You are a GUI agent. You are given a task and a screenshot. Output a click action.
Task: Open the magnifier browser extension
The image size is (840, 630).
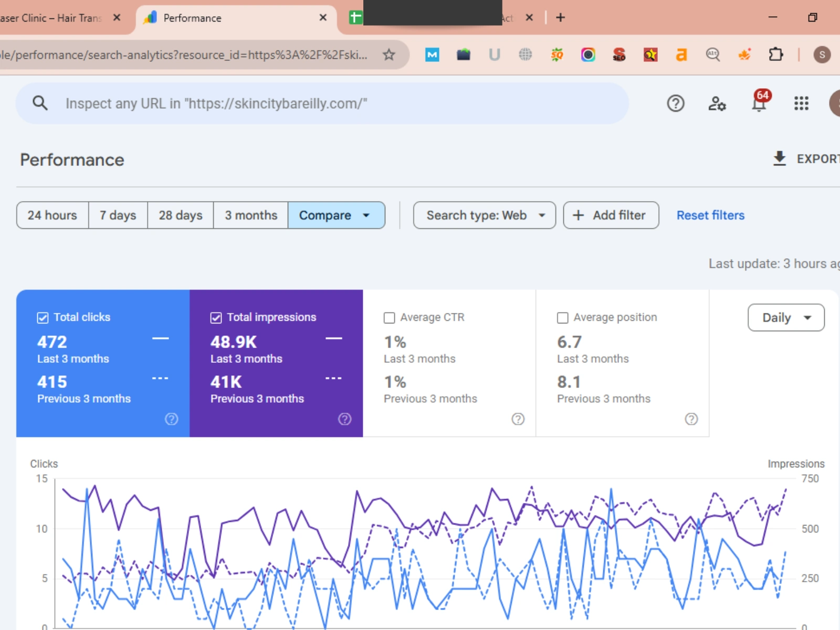tap(713, 55)
